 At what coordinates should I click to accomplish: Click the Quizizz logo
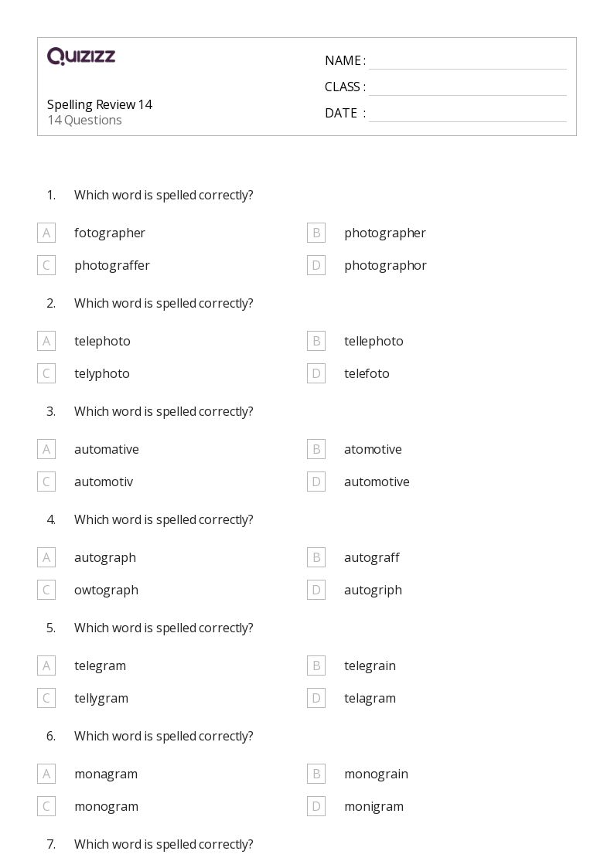[x=81, y=56]
